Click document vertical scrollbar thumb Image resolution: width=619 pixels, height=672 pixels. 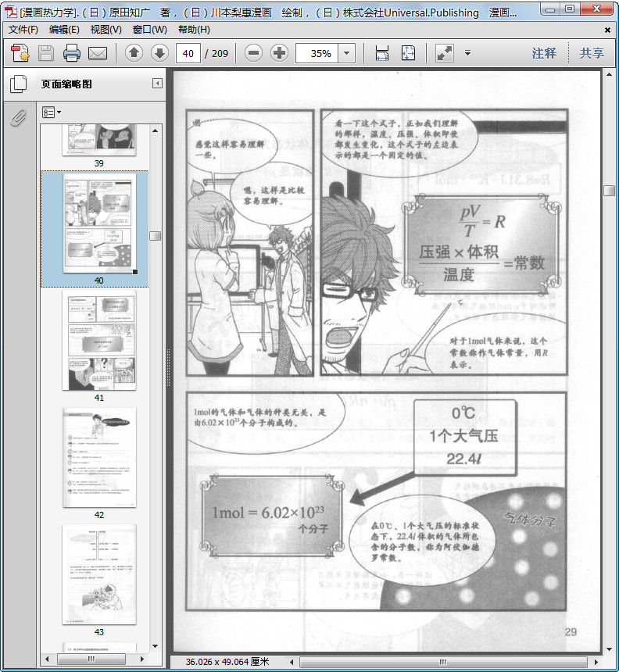coord(609,191)
